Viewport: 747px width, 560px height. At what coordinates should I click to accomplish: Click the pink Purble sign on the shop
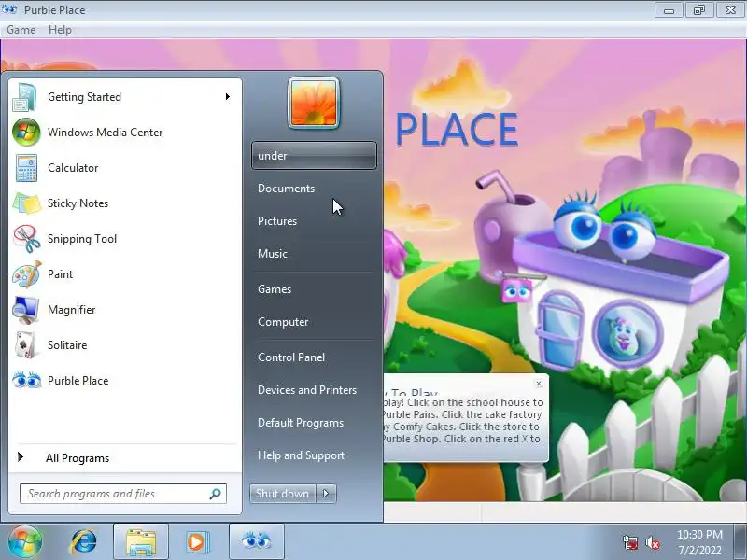pos(516,290)
